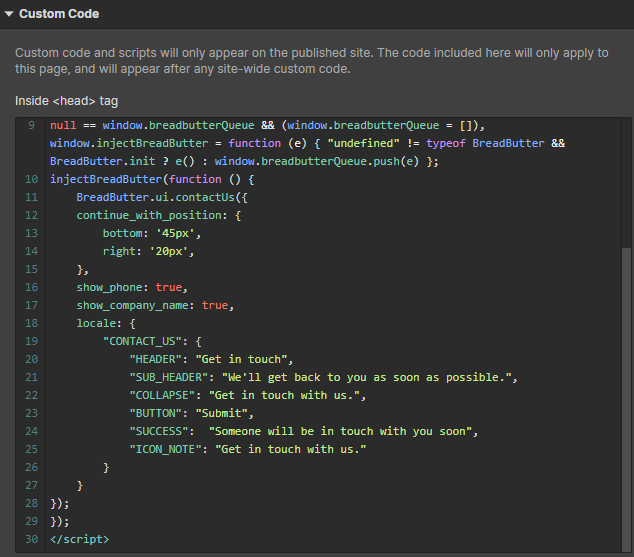This screenshot has height=557, width=634.
Task: Click the "SUCCESS" message line
Action: 304,431
